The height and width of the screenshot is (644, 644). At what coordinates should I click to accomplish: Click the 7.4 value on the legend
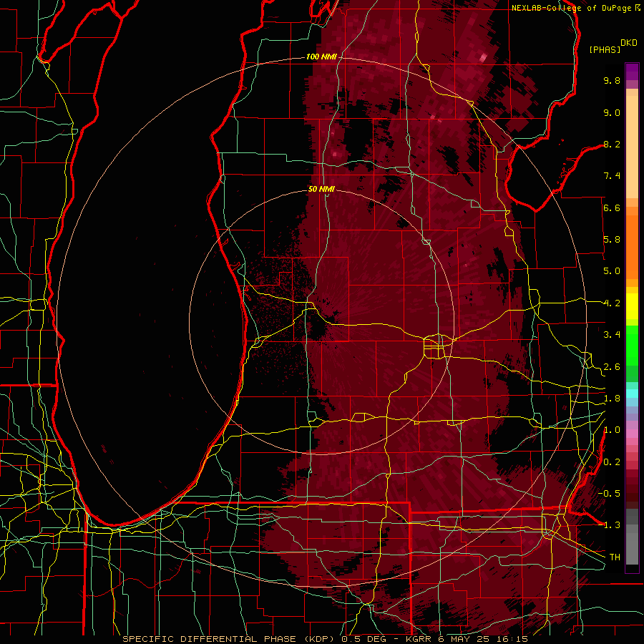pyautogui.click(x=612, y=176)
